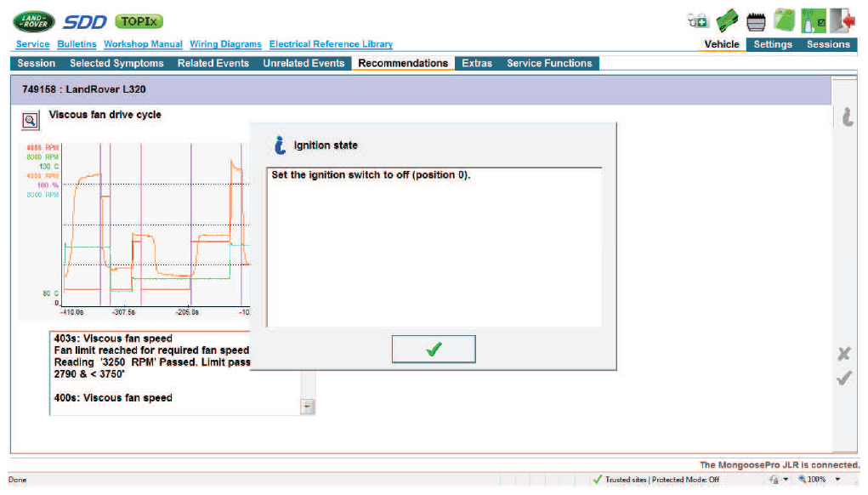Click 'The MongoosePro JLR is connected' status text
This screenshot has width=868, height=495.
point(780,464)
